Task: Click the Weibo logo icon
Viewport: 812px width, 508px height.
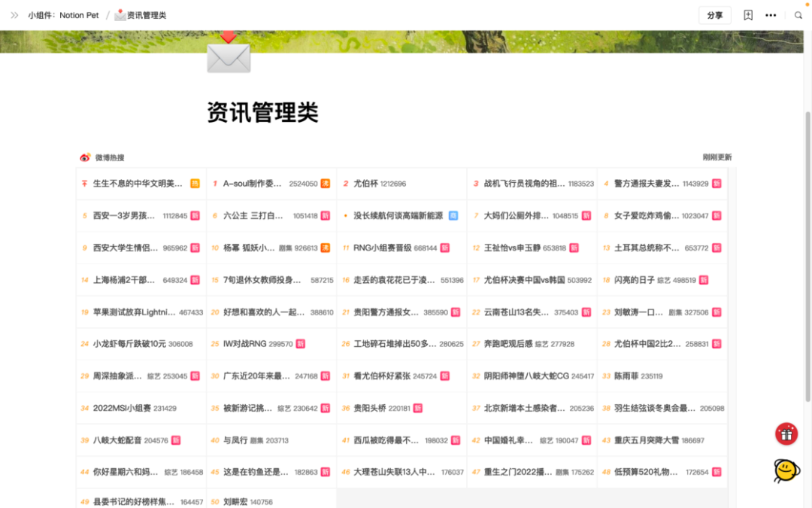Action: [x=85, y=157]
